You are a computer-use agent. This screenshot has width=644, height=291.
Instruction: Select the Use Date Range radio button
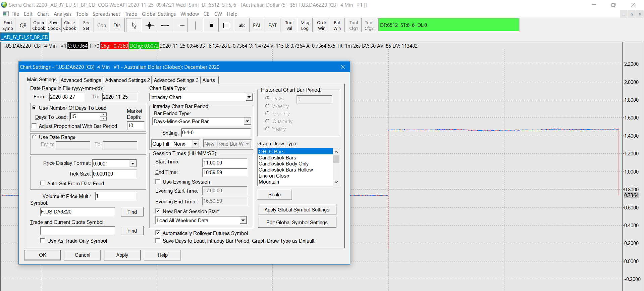[x=34, y=137]
